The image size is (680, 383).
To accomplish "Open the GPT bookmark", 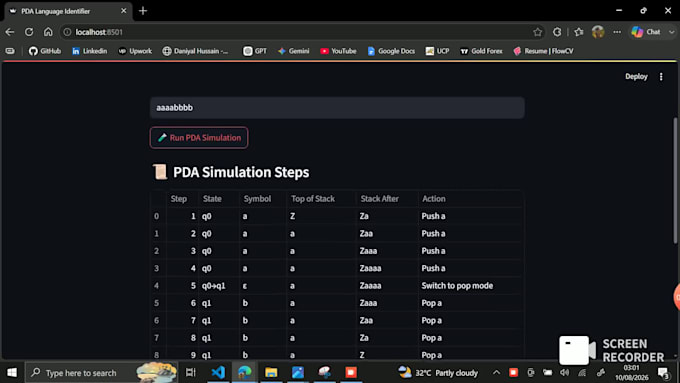I will (255, 51).
